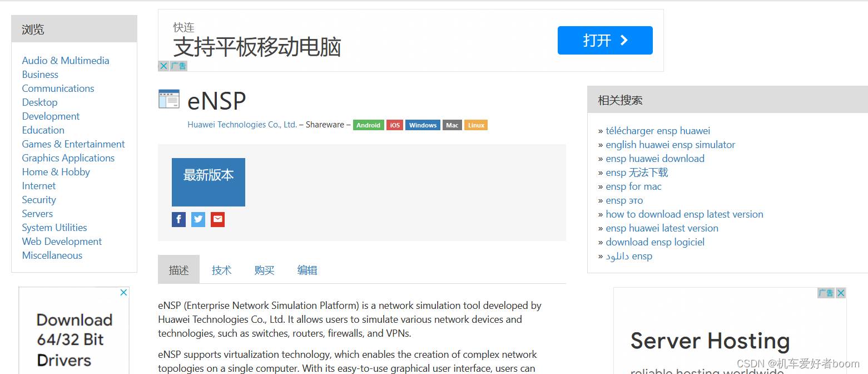Share eNSP via email icon
This screenshot has width=868, height=374.
(x=217, y=219)
